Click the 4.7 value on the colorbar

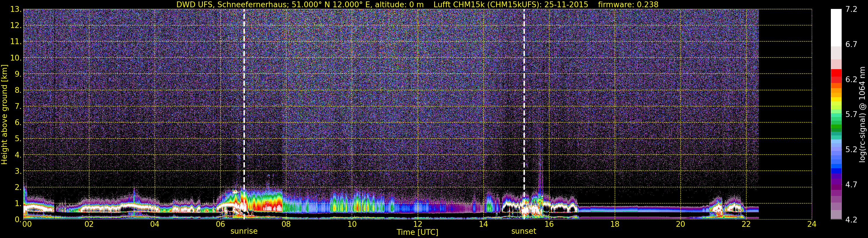(x=851, y=185)
